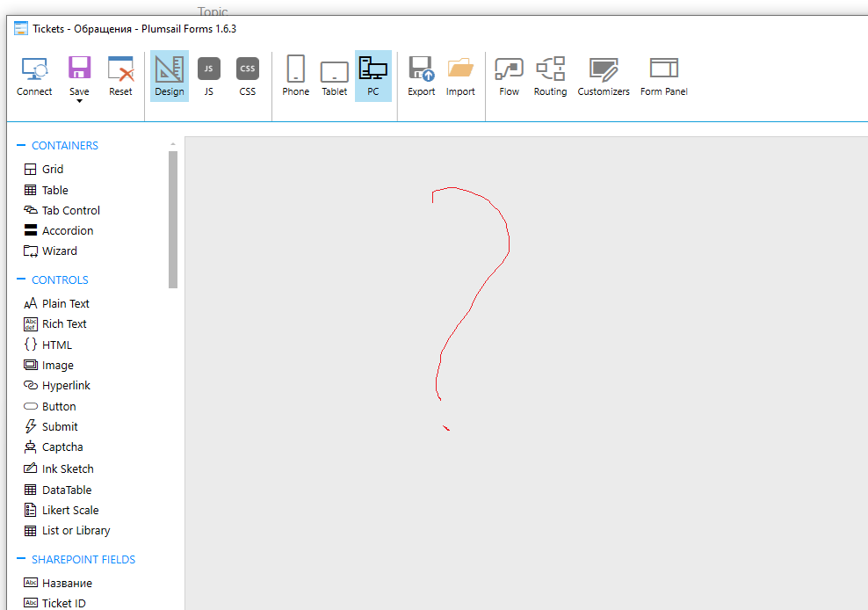The width and height of the screenshot is (868, 610).
Task: Pick the Ink Sketch control
Action: (x=59, y=468)
